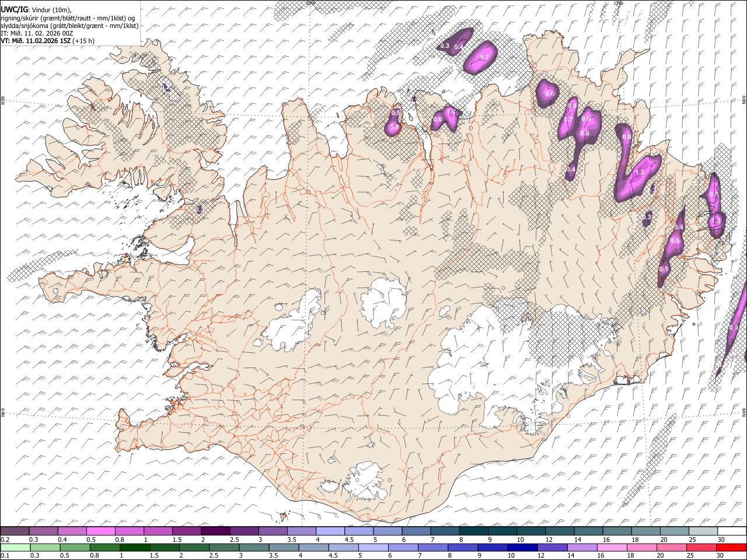
Task: Click the dark teal swatch labeled 8 in upper legend
Action: pos(474,531)
